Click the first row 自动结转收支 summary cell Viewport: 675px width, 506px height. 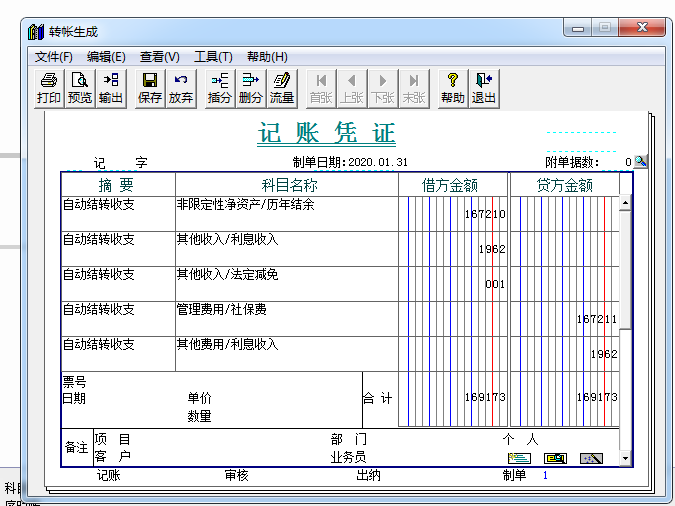click(118, 214)
